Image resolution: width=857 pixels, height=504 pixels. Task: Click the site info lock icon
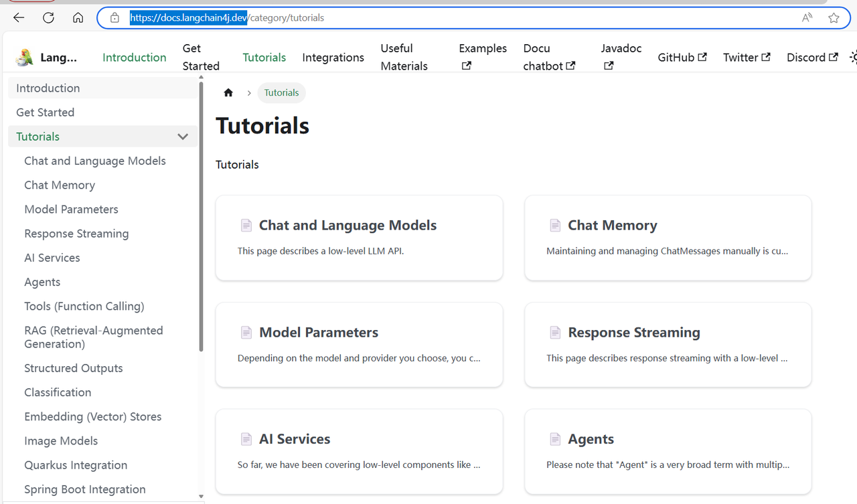(x=114, y=18)
